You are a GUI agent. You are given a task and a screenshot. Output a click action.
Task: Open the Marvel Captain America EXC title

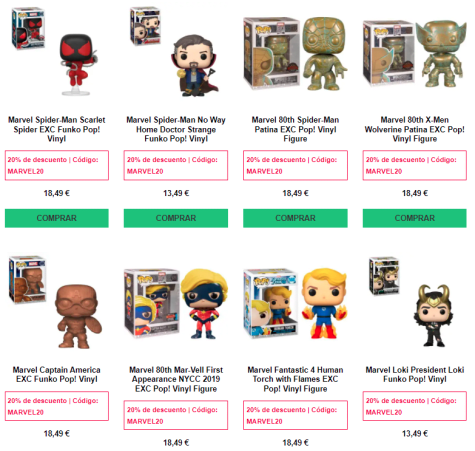57,375
